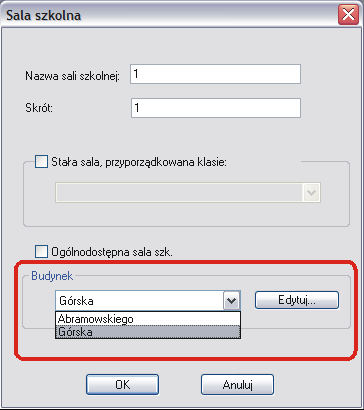Viewport: 364px width, 410px height.
Task: Open the disabled class assignment combo box
Action: click(188, 192)
